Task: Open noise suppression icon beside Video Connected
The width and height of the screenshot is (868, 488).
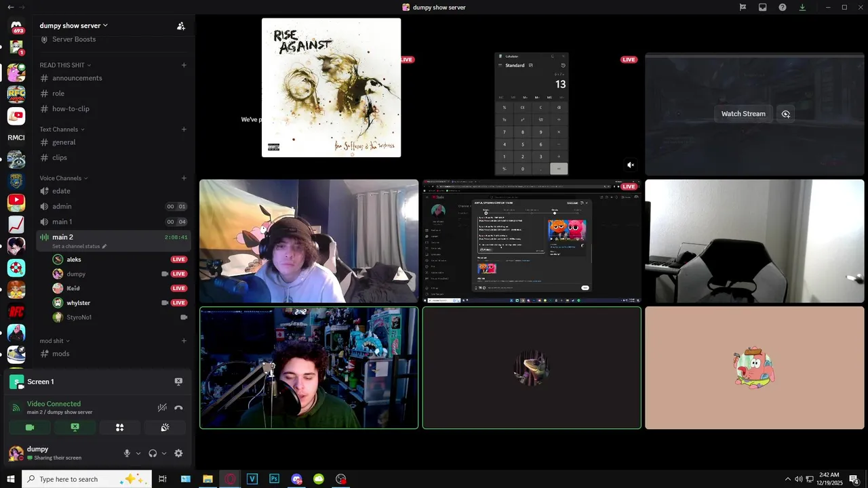Action: point(162,408)
